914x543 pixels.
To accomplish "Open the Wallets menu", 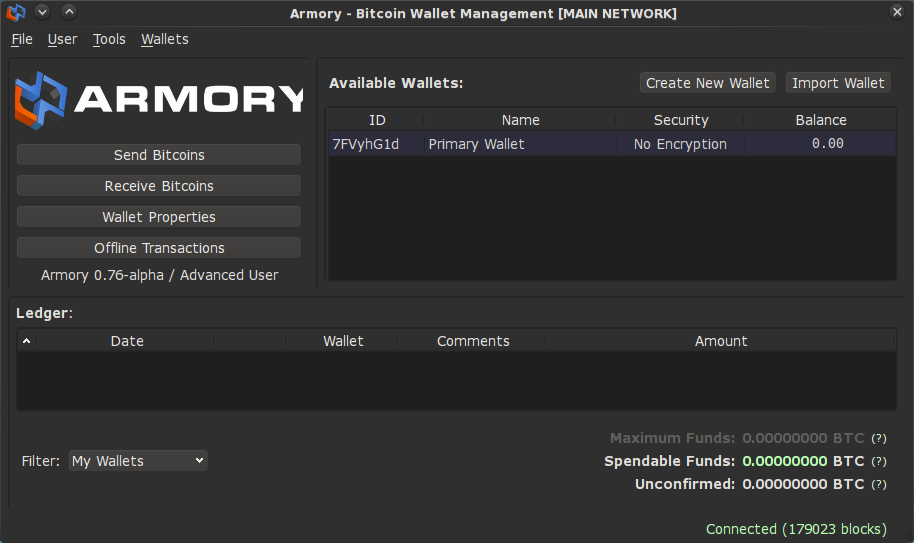I will coord(165,39).
